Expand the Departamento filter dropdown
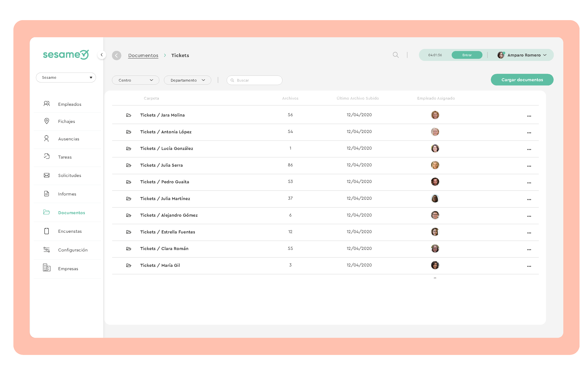This screenshot has height=365, width=588. pos(187,80)
